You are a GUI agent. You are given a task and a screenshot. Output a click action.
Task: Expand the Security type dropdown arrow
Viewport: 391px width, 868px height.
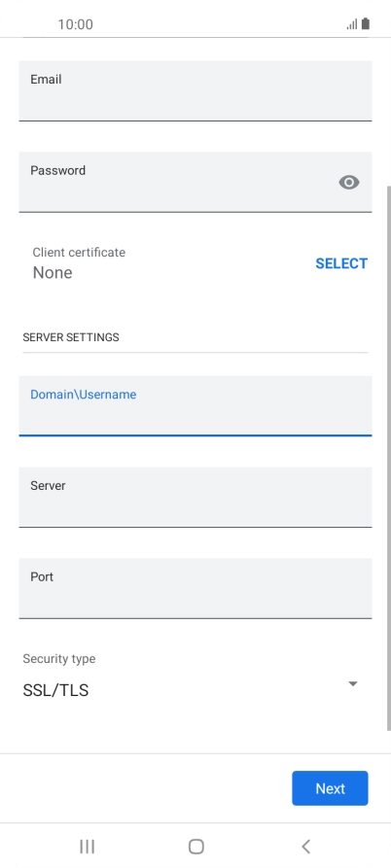(x=353, y=683)
